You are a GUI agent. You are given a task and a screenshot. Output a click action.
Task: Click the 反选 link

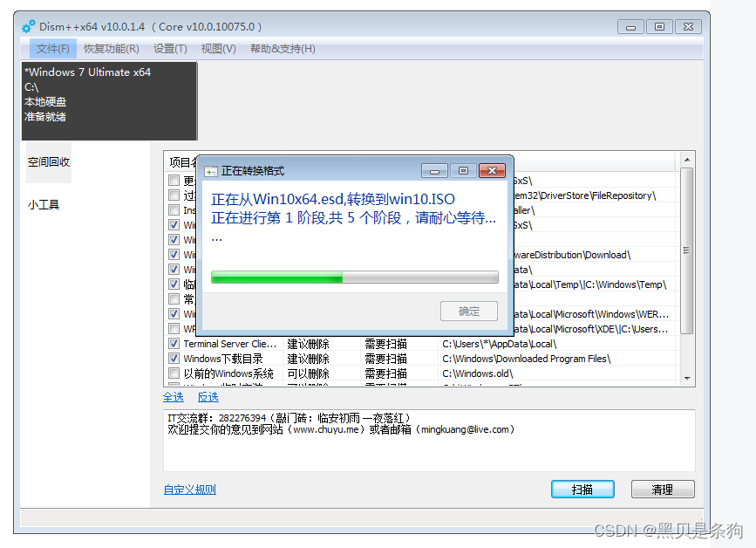(208, 397)
